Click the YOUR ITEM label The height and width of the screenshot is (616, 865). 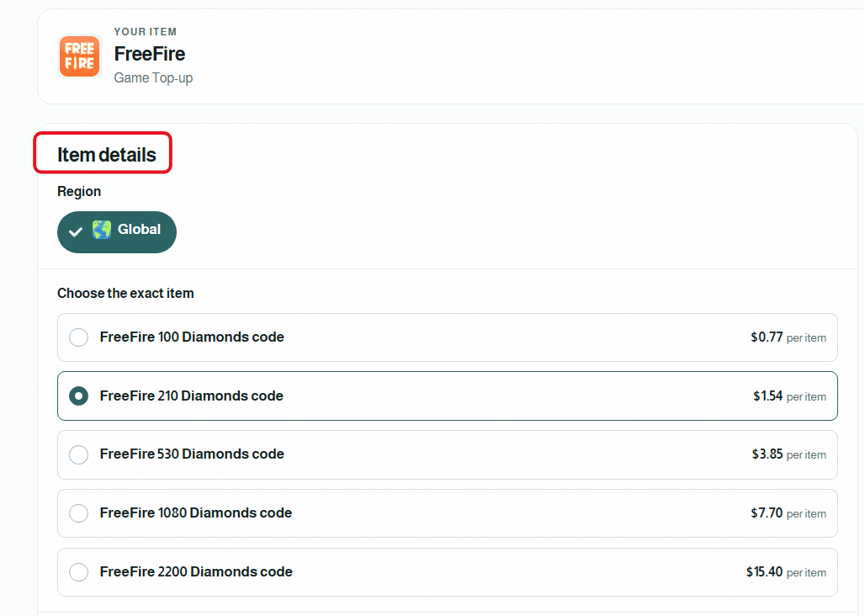pos(145,32)
